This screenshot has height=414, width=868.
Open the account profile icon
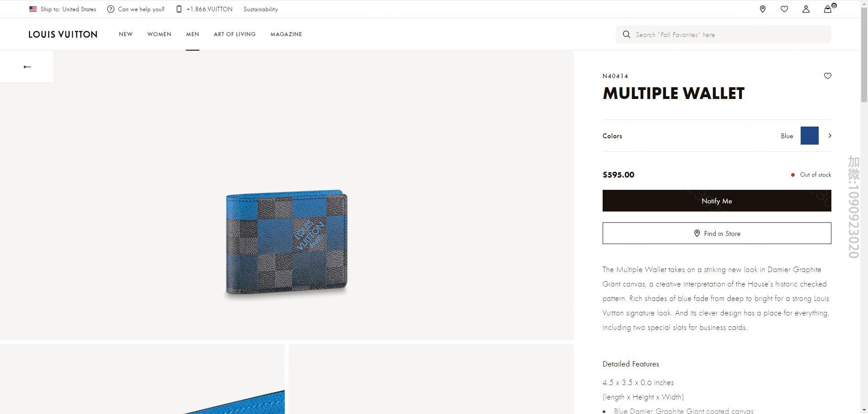tap(806, 9)
